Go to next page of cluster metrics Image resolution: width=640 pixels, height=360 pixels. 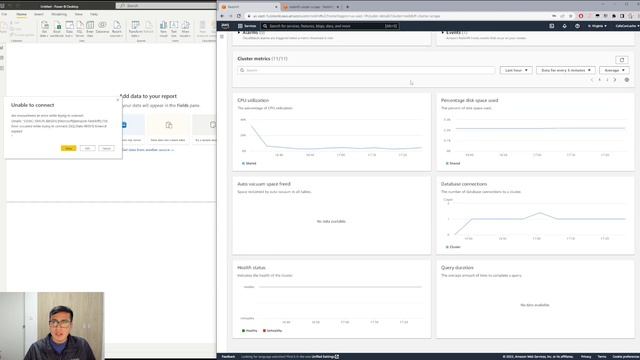(x=615, y=80)
